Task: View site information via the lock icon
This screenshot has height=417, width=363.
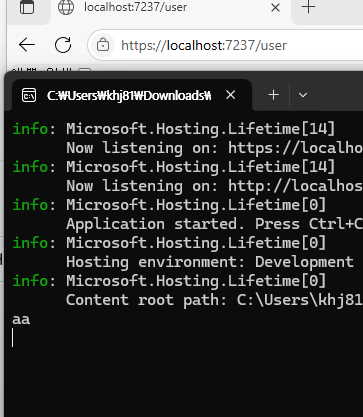Action: pyautogui.click(x=103, y=45)
